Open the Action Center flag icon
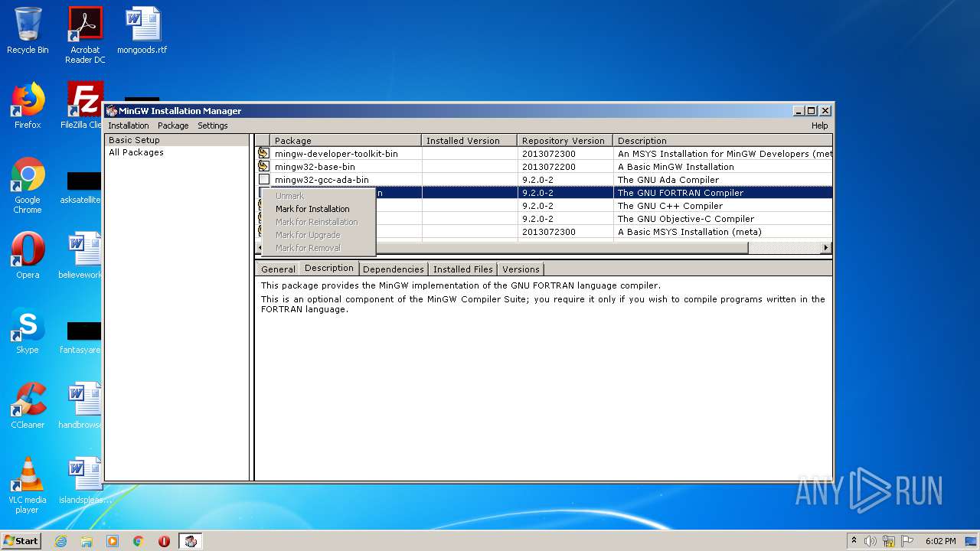 click(907, 541)
